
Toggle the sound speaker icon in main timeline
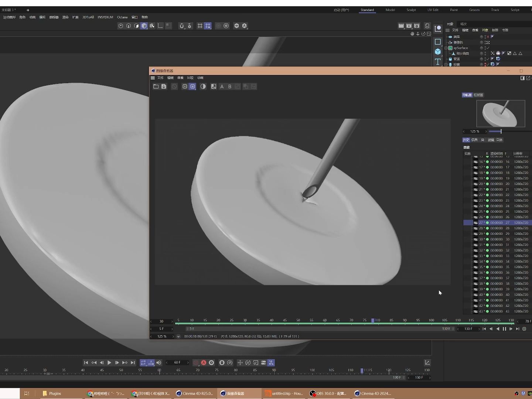(158, 363)
